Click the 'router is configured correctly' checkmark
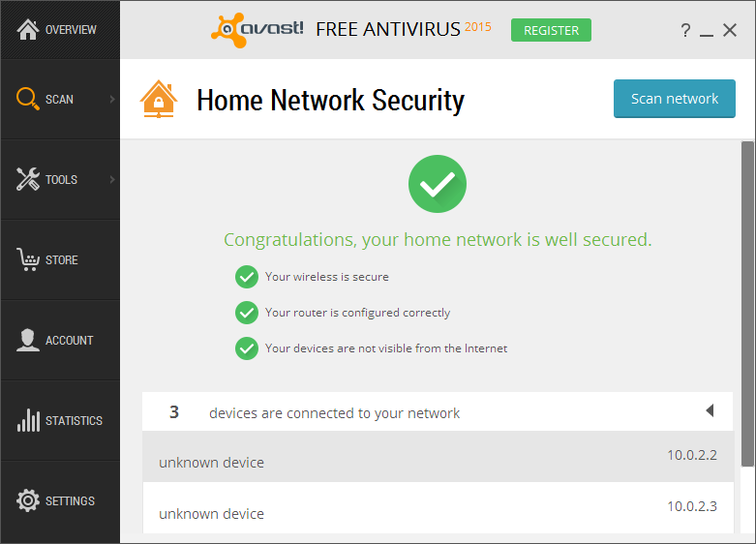 (247, 313)
